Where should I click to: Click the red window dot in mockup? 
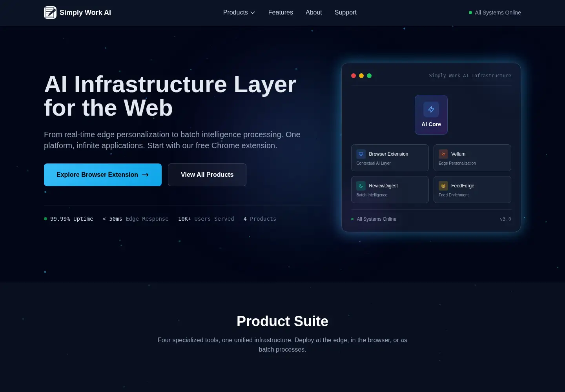coord(354,76)
